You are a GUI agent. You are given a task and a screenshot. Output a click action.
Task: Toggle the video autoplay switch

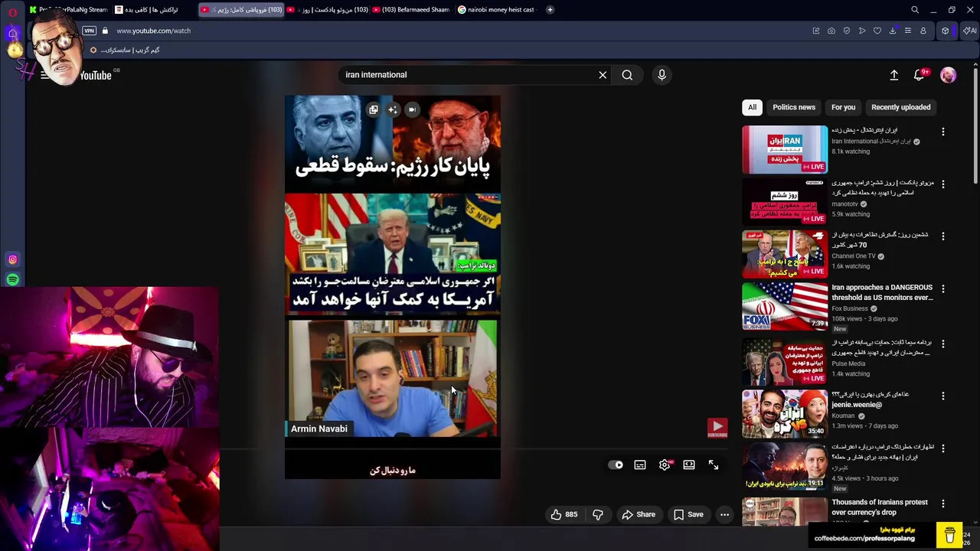click(616, 465)
